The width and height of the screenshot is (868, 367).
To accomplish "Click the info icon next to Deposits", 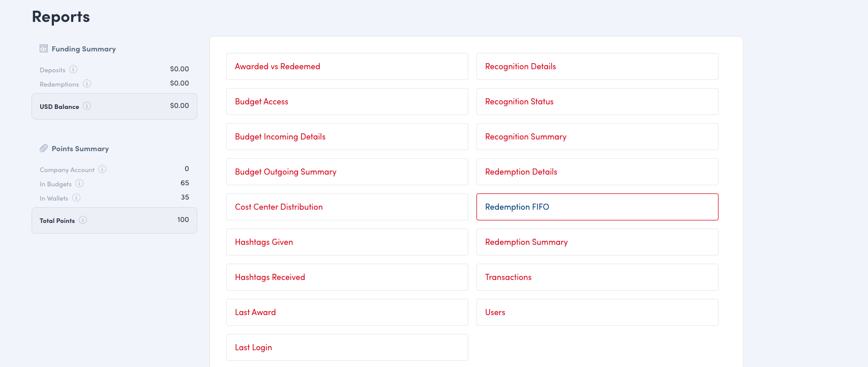I will coord(73,69).
